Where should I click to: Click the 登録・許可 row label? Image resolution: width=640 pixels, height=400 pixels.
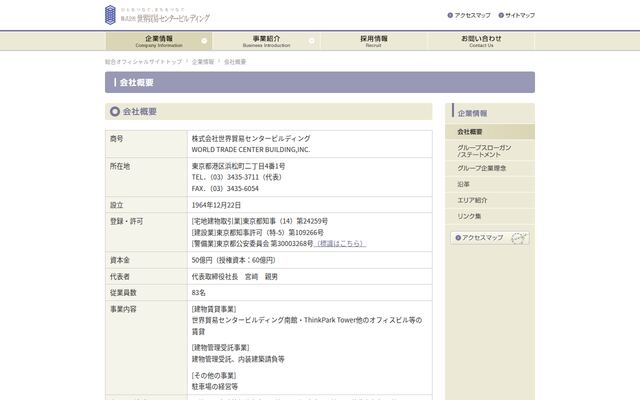pyautogui.click(x=126, y=221)
